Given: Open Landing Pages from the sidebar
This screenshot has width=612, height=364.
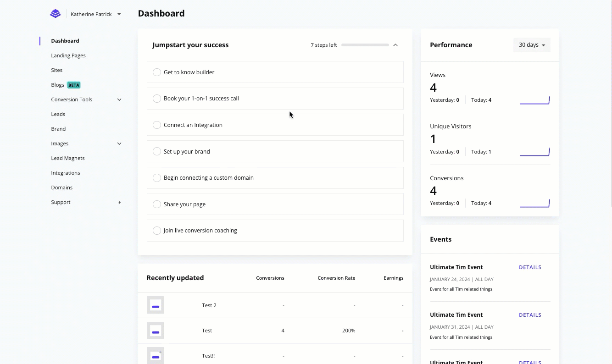Looking at the screenshot, I should click(68, 55).
